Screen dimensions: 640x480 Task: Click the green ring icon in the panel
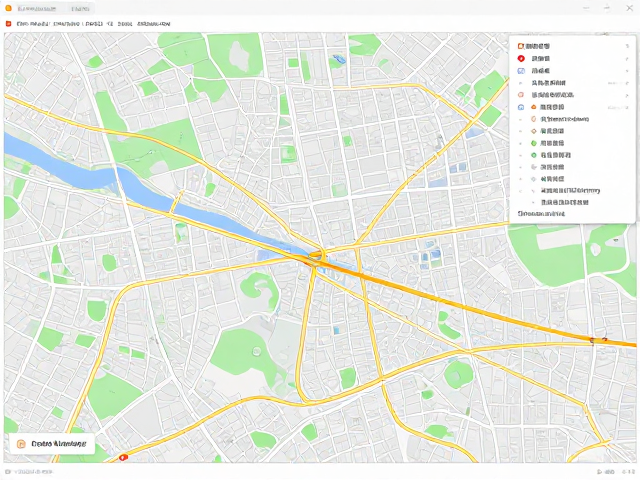tap(533, 155)
